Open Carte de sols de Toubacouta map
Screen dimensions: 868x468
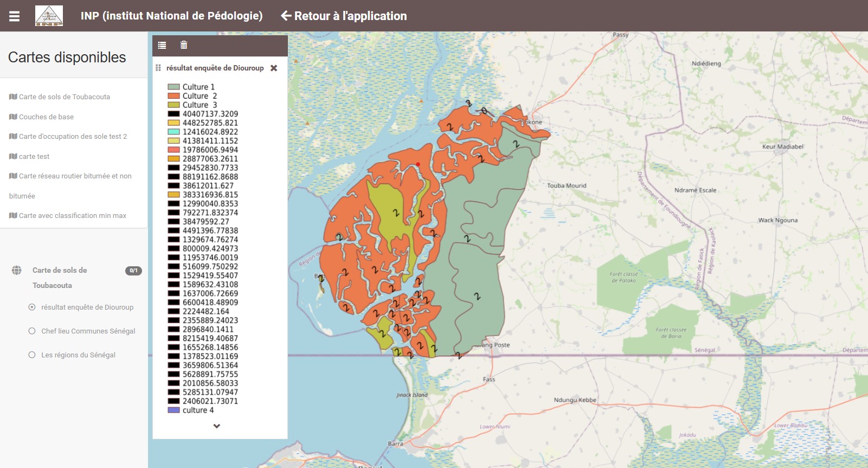click(x=64, y=97)
